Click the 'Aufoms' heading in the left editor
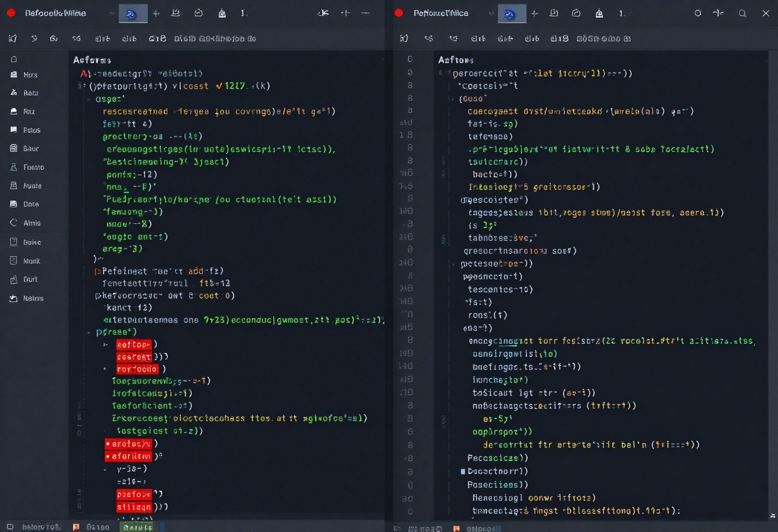This screenshot has width=778, height=532. (x=92, y=60)
